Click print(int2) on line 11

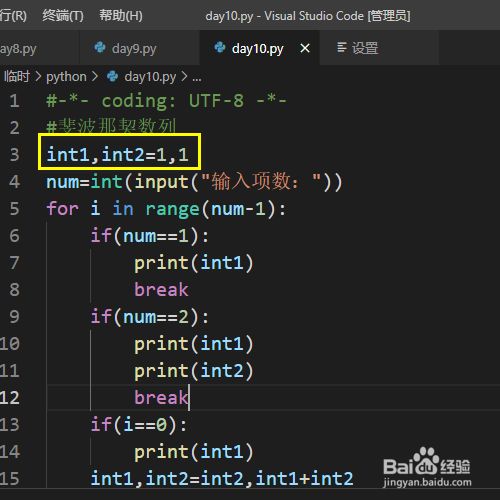click(x=194, y=371)
